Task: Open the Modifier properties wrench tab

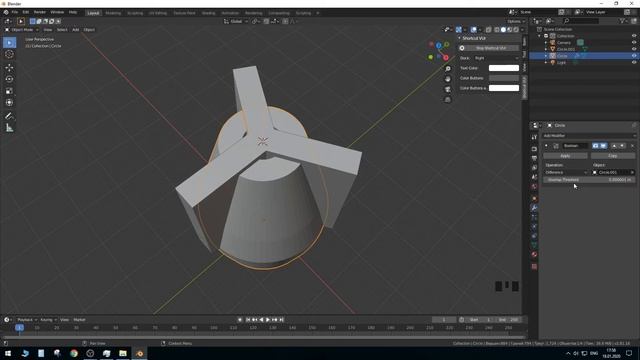Action: coord(534,208)
